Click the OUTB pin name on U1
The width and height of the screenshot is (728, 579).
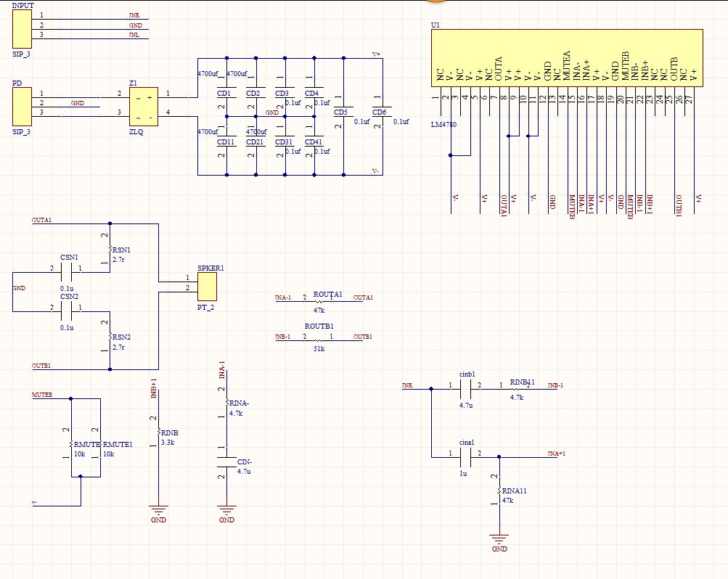pos(674,69)
